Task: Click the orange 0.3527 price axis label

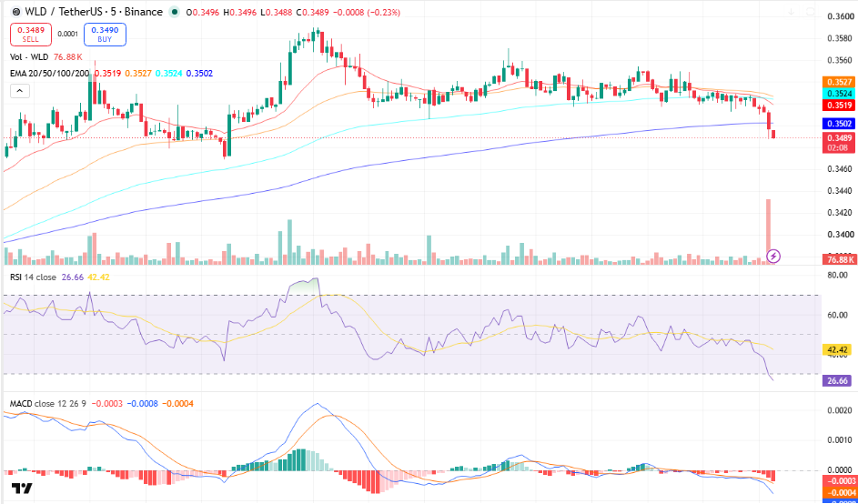Action: [838, 82]
